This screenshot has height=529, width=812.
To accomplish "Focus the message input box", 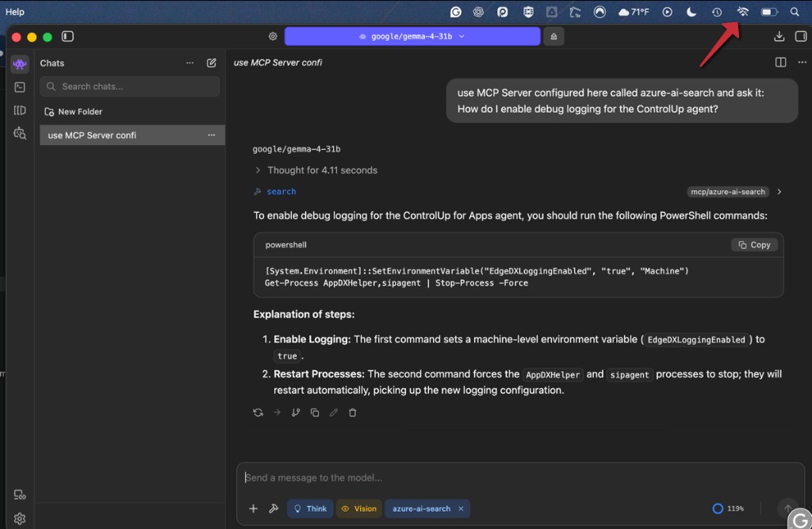I will (520, 477).
